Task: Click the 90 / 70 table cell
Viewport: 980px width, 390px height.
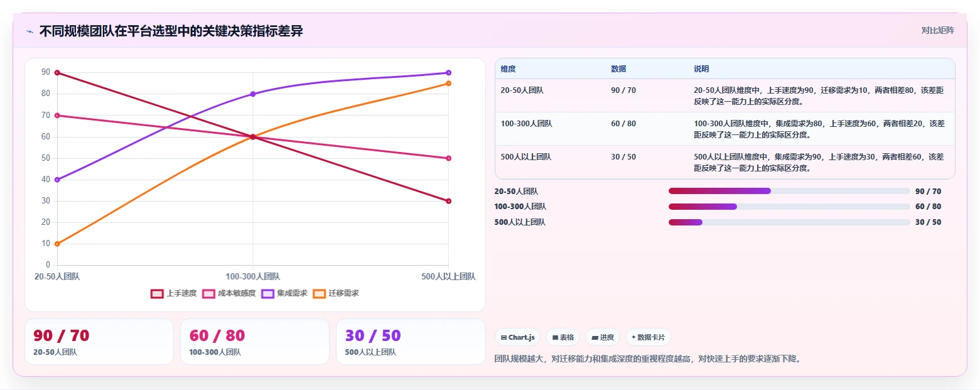Action: point(623,90)
